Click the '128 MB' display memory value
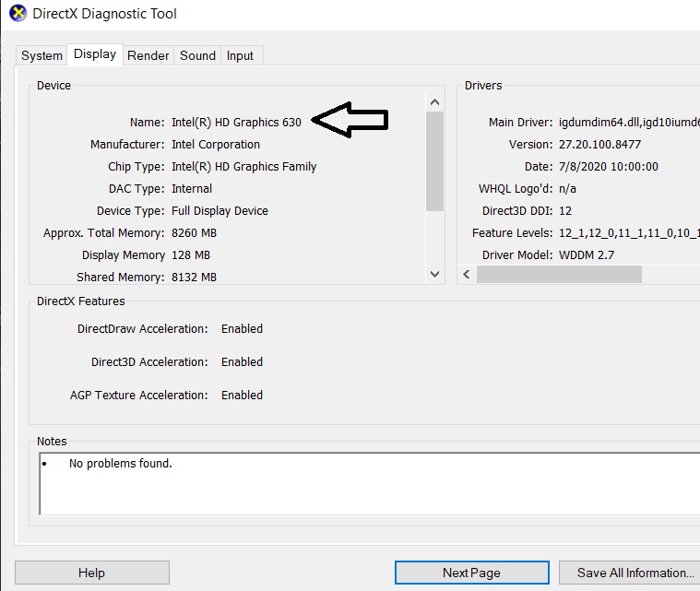The image size is (700, 591). pos(191,255)
